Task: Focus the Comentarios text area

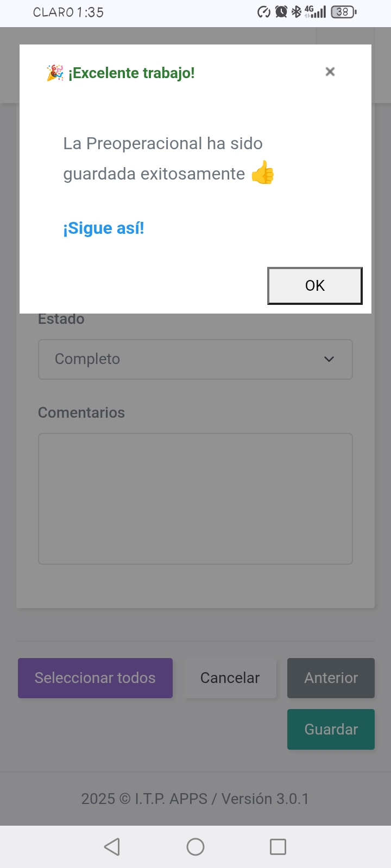Action: (x=195, y=499)
